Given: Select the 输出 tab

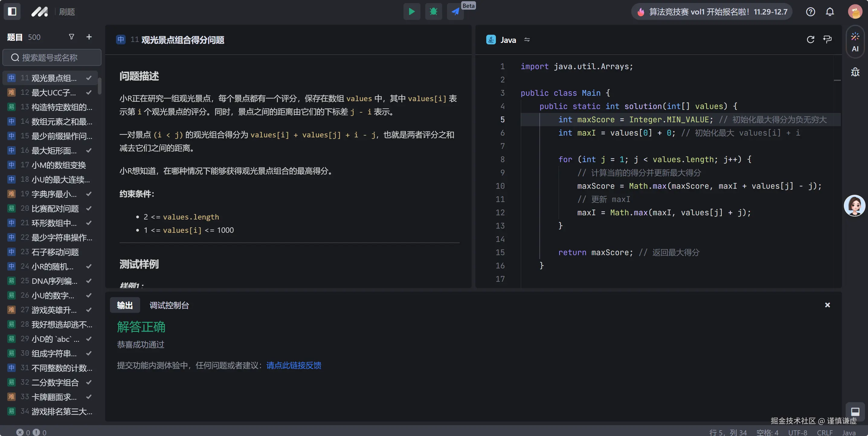Looking at the screenshot, I should click(x=125, y=305).
